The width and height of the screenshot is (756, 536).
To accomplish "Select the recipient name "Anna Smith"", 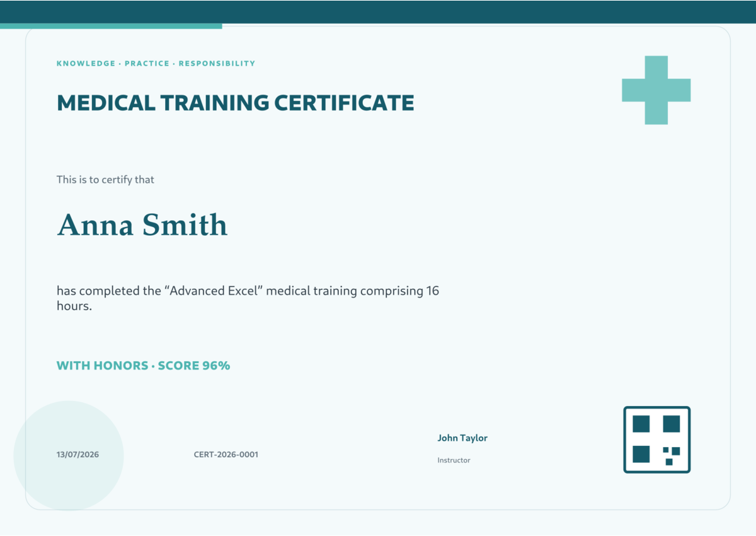I will click(142, 225).
